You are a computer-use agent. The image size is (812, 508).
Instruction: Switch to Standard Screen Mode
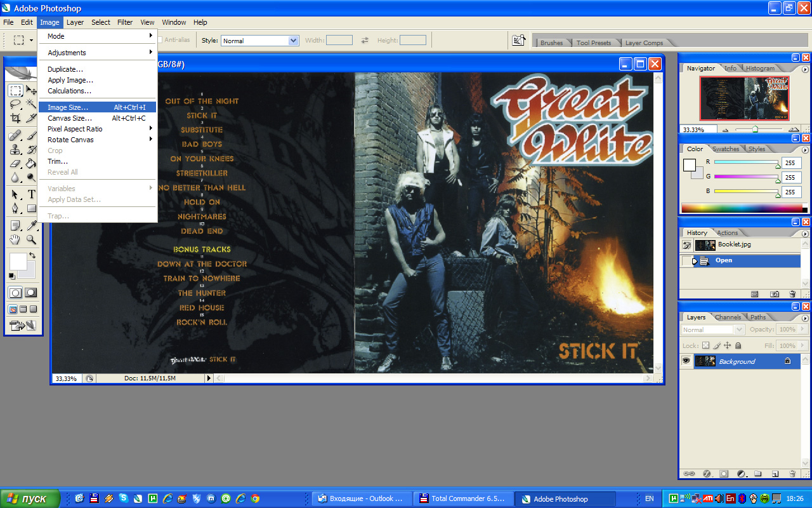click(13, 309)
